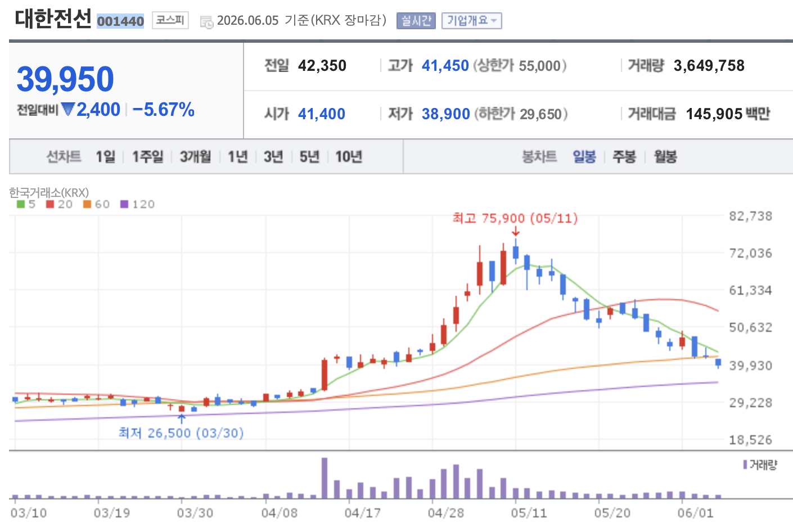Select the 일봉 candle chart tab
Screen dimensions: 793x532
click(584, 156)
